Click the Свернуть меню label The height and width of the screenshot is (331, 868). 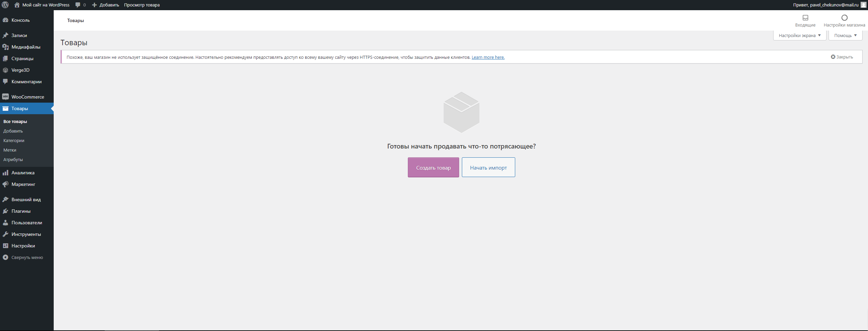(x=27, y=258)
